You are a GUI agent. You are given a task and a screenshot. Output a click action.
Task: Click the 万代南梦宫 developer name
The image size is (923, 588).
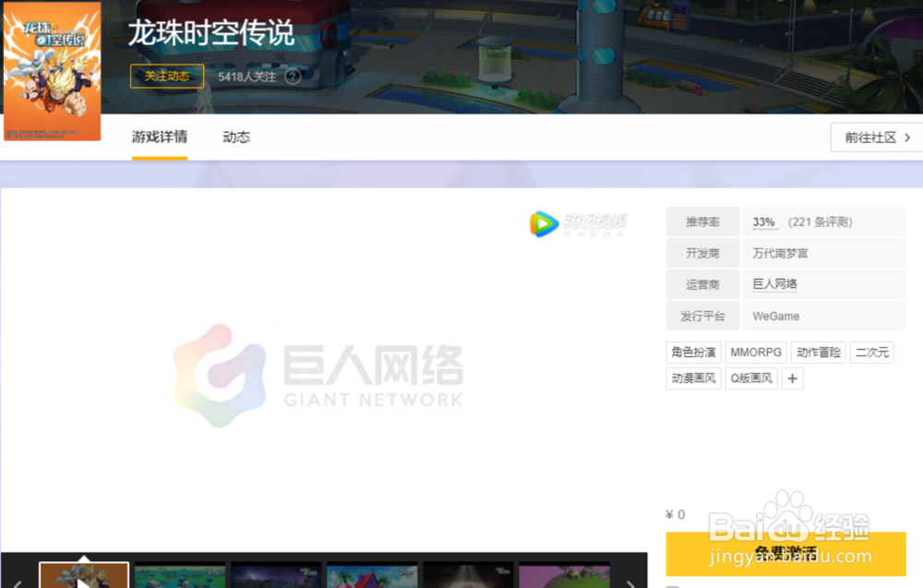pos(780,253)
